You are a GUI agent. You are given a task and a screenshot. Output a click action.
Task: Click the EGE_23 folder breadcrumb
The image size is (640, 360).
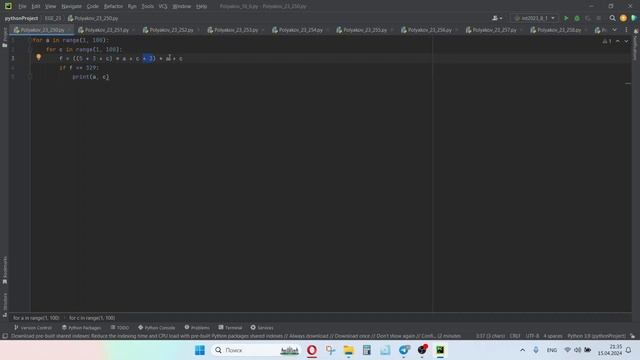(x=53, y=18)
